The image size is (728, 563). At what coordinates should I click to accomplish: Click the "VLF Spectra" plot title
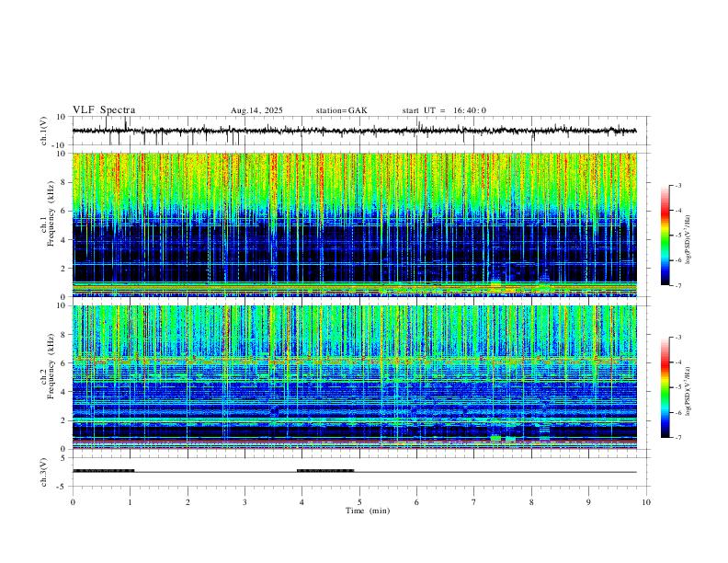pyautogui.click(x=104, y=110)
